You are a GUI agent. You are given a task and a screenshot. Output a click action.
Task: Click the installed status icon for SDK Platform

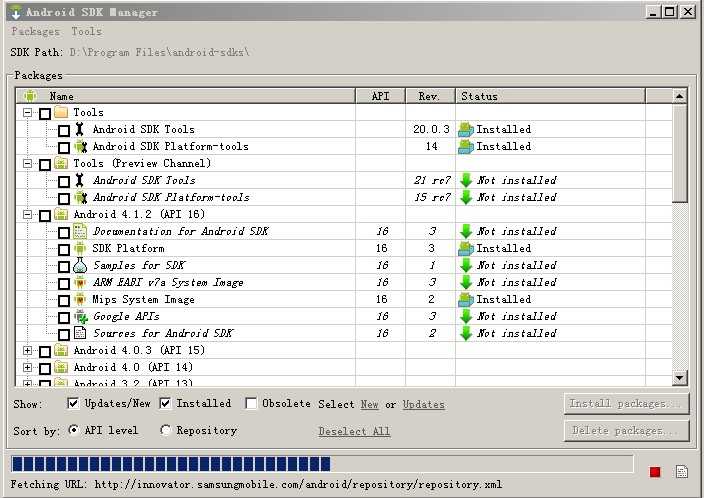point(466,249)
